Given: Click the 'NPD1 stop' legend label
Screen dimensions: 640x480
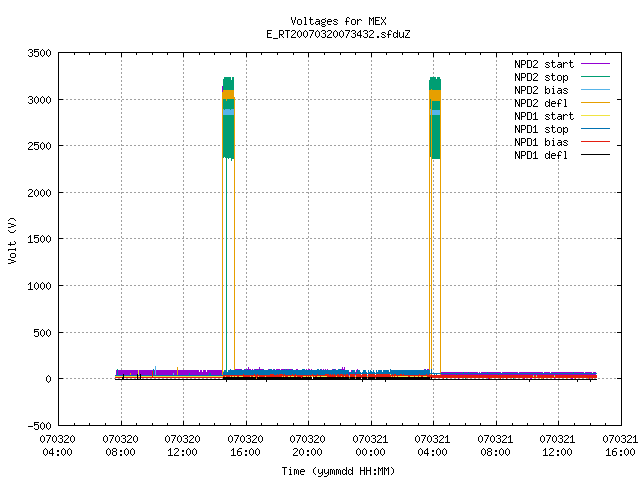Looking at the screenshot, I should click(541, 129).
